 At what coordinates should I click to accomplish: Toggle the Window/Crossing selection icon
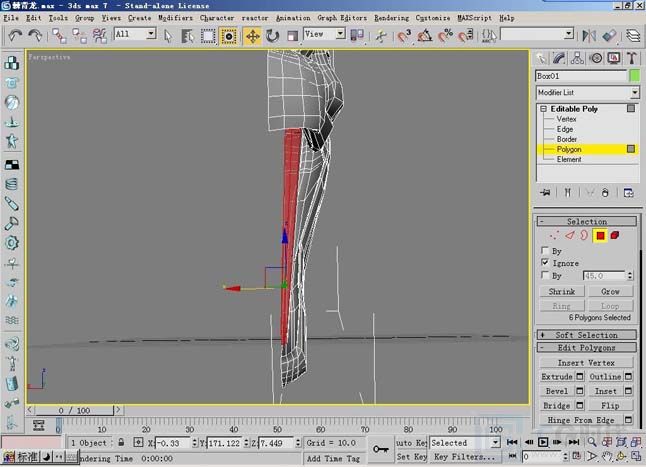point(228,36)
